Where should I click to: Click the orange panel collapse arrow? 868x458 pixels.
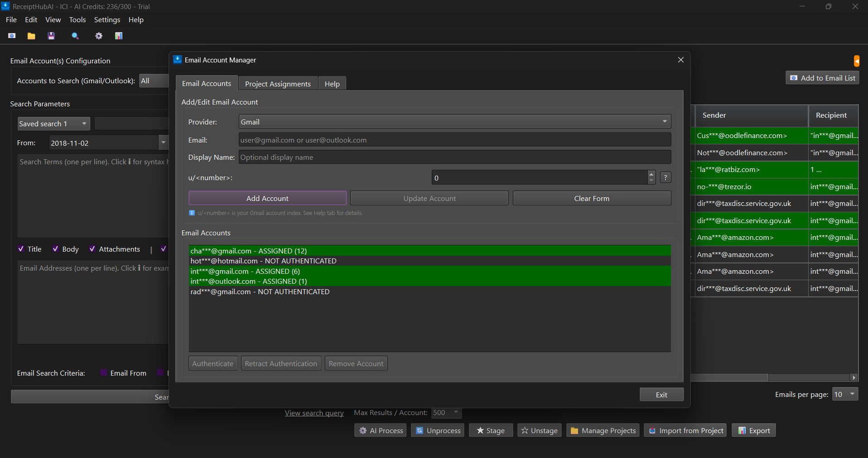pos(856,61)
